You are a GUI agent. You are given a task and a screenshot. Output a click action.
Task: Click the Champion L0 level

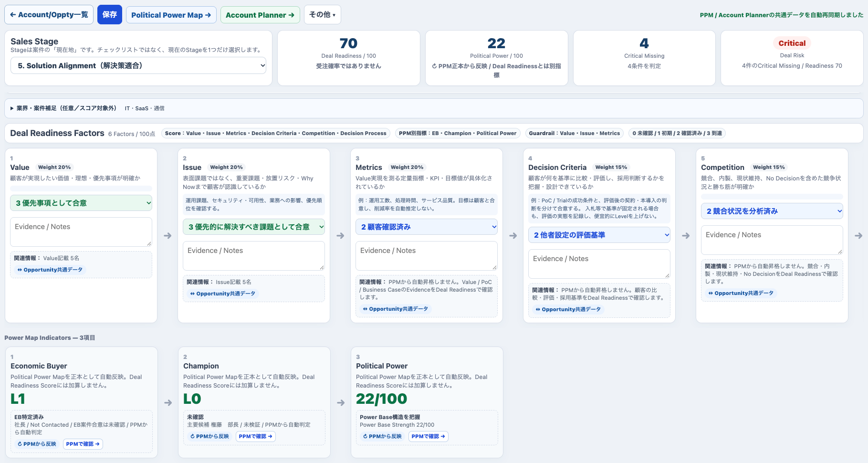pyautogui.click(x=192, y=399)
